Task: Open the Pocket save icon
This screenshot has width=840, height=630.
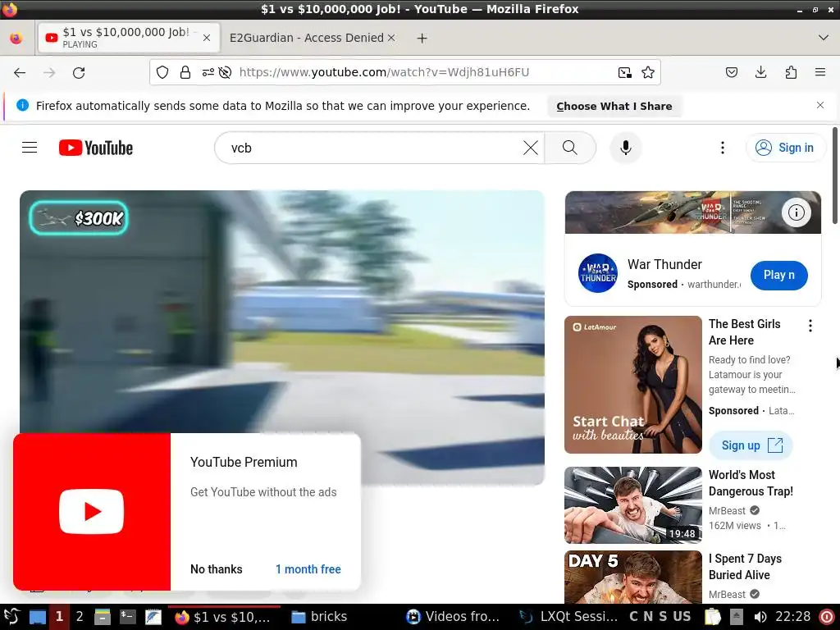Action: [x=732, y=72]
